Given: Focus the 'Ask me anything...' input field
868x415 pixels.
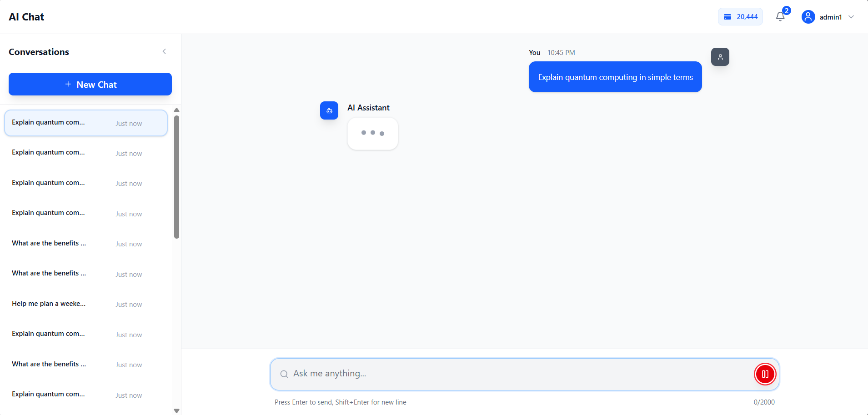Looking at the screenshot, I should pyautogui.click(x=518, y=374).
